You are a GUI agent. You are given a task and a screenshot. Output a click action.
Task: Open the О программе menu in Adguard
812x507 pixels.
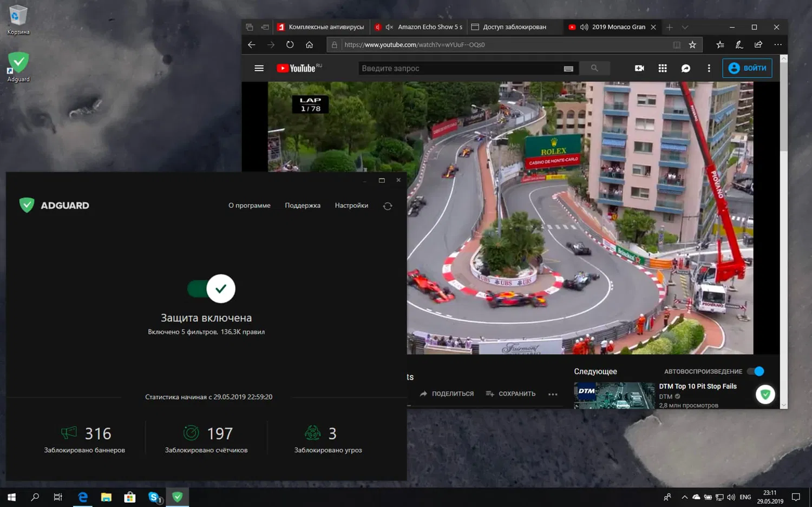249,206
